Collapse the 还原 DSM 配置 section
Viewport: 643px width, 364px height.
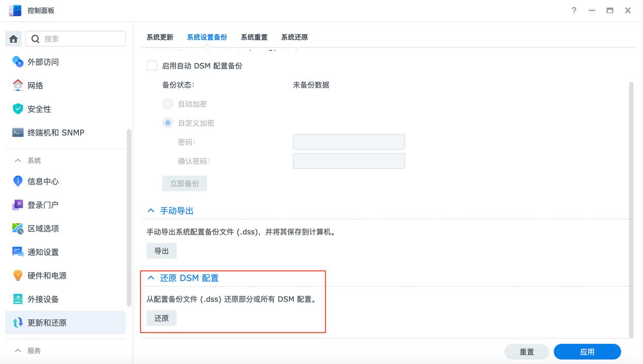pyautogui.click(x=151, y=278)
